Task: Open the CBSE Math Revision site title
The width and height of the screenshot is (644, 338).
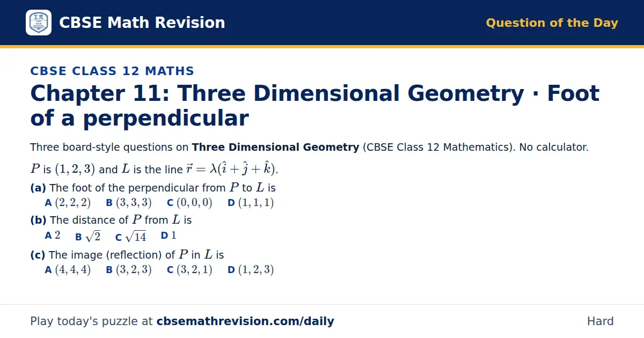Action: point(142,23)
